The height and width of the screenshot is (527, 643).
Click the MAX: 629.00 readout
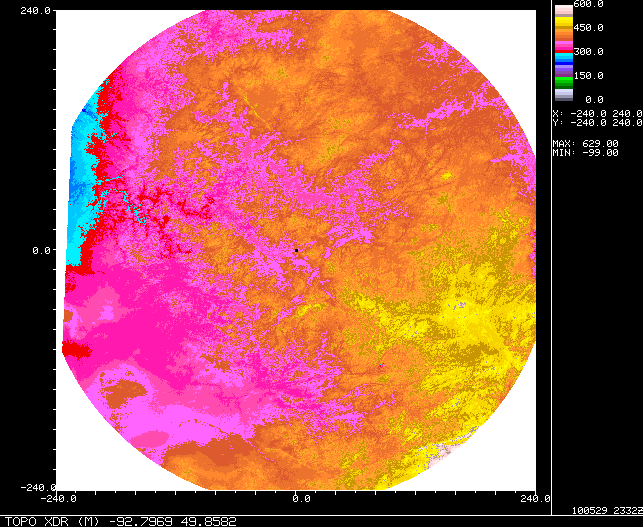586,143
